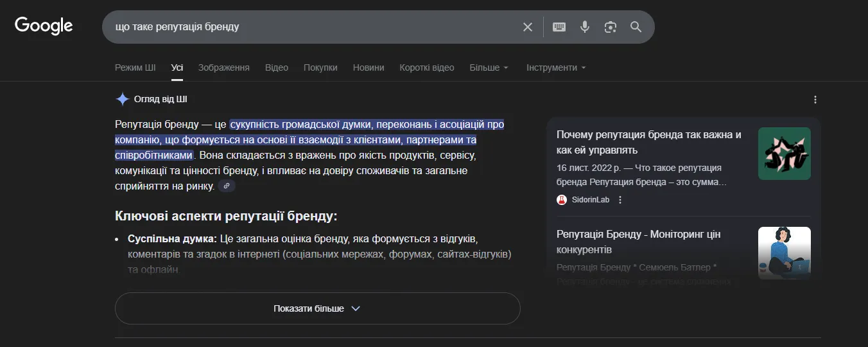
Task: Open the Відео tab
Action: pyautogui.click(x=277, y=67)
